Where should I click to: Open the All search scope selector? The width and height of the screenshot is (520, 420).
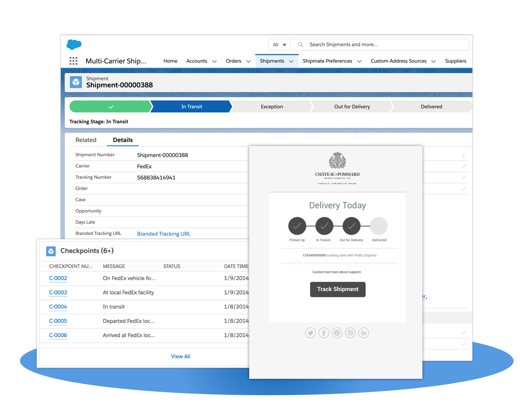pos(279,44)
